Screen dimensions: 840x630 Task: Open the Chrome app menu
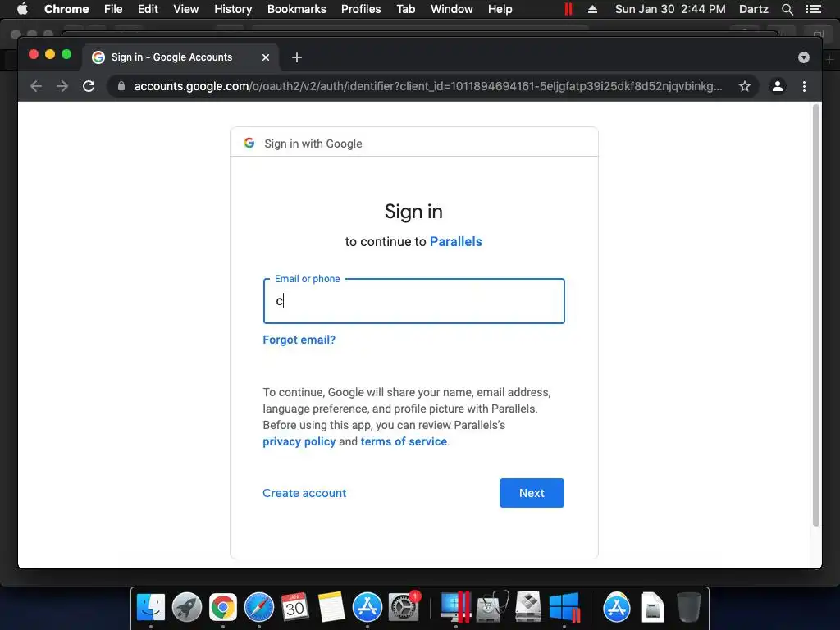pos(66,9)
